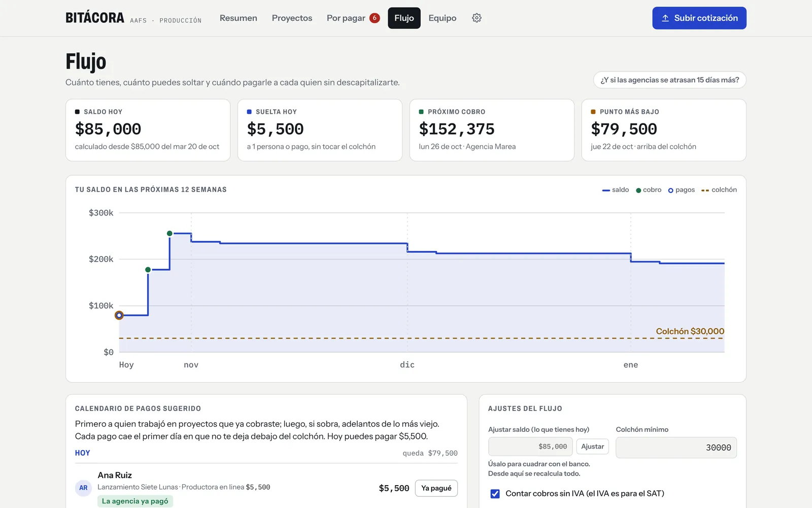Click the Ya pagué button for Ana Ruiz
812x508 pixels.
(436, 488)
